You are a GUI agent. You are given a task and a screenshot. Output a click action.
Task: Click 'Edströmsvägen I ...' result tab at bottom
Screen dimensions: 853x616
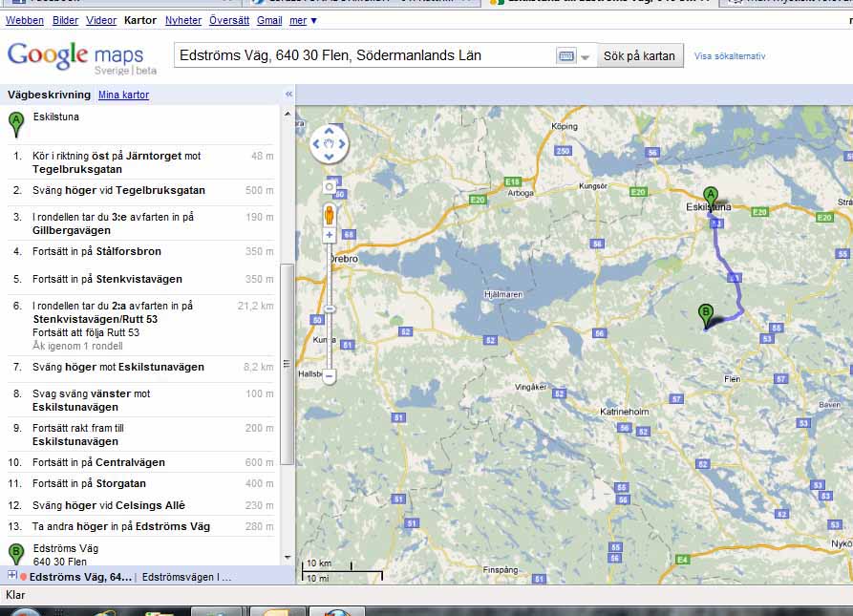(186, 577)
